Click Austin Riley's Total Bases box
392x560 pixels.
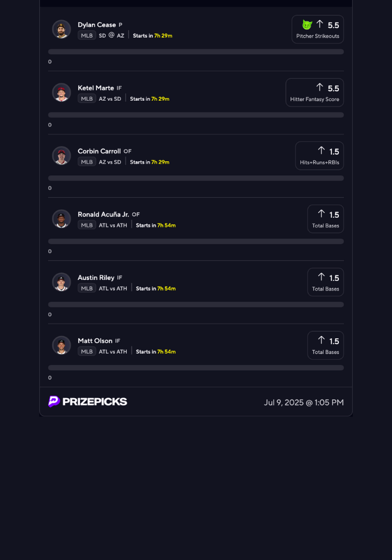325,283
